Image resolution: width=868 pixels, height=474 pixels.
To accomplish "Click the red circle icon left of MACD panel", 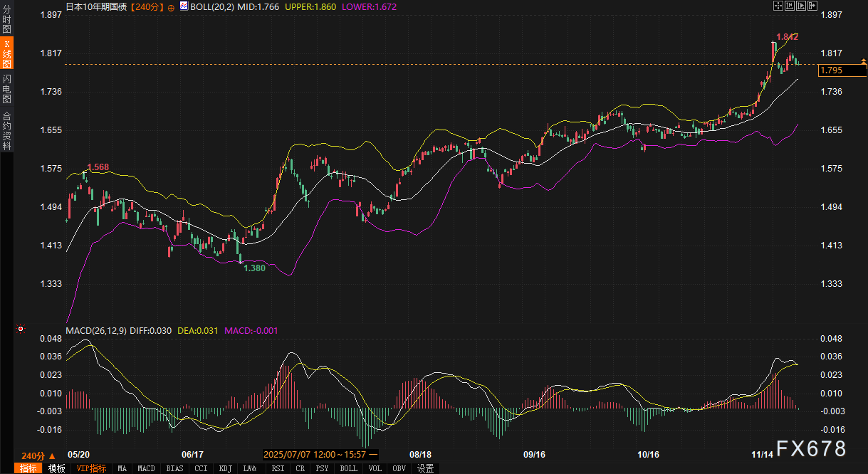I will 21,329.
